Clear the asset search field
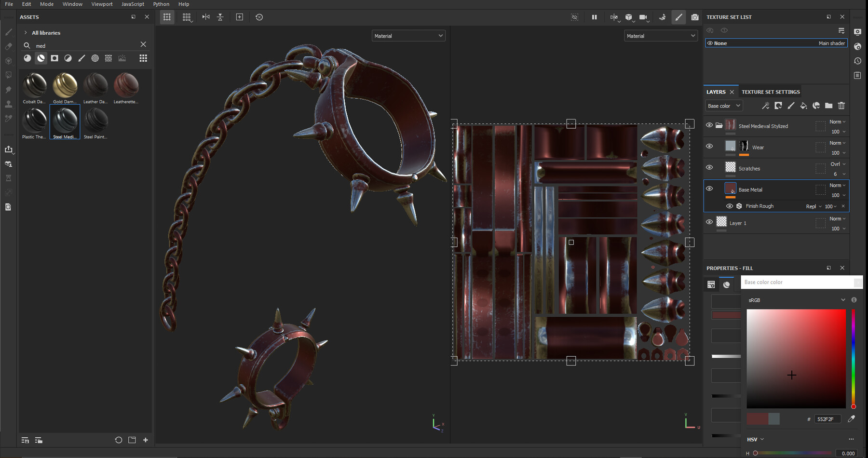 pos(143,44)
